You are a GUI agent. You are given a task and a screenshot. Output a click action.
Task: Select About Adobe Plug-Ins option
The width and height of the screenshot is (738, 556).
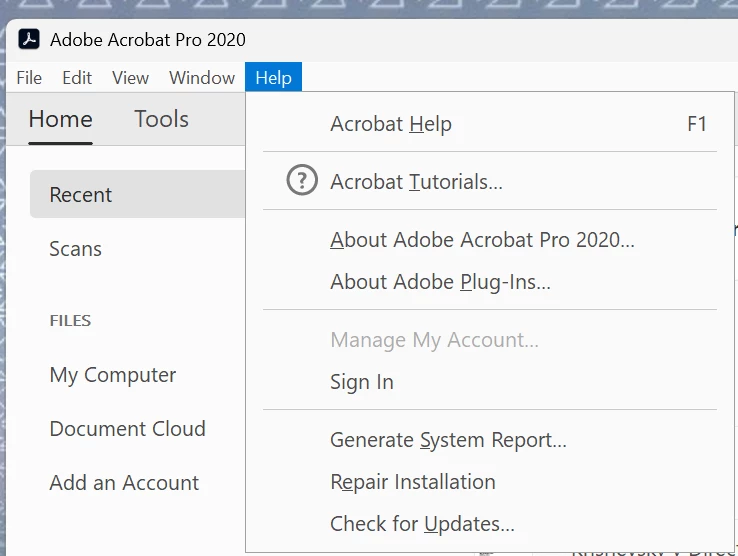tap(440, 282)
